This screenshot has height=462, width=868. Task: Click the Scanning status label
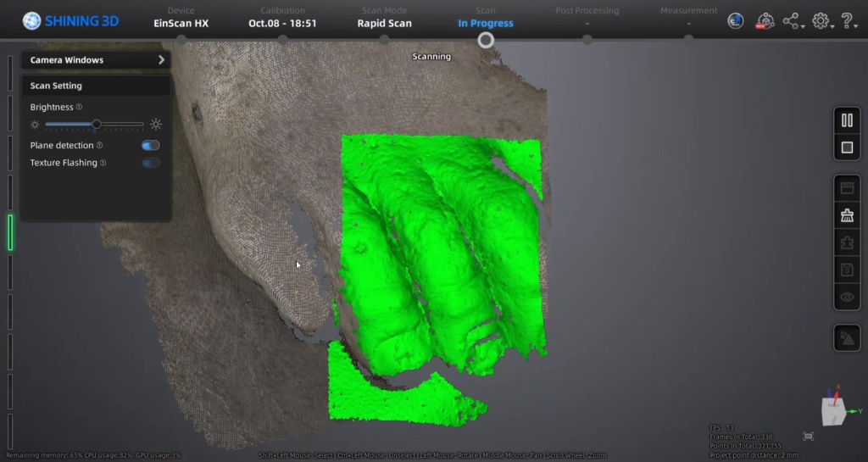(431, 57)
